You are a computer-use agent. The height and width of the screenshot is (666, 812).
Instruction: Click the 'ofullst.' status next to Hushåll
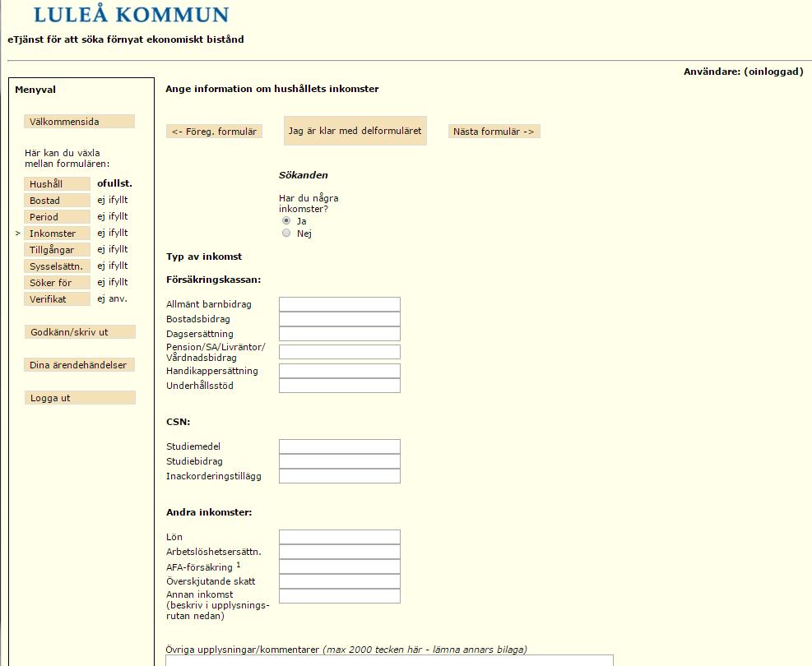point(114,183)
